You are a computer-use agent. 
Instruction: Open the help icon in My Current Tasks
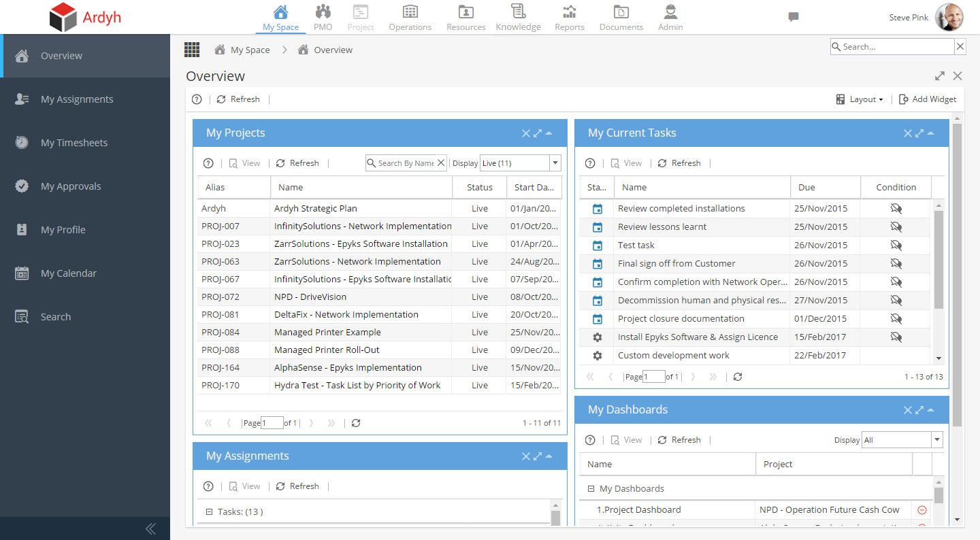click(589, 163)
